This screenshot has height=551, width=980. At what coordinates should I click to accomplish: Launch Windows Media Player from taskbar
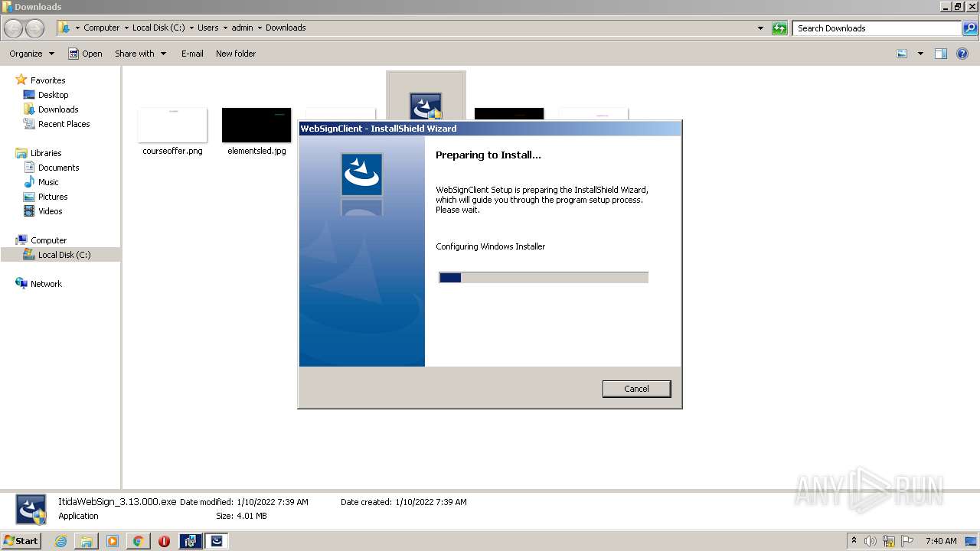point(113,541)
